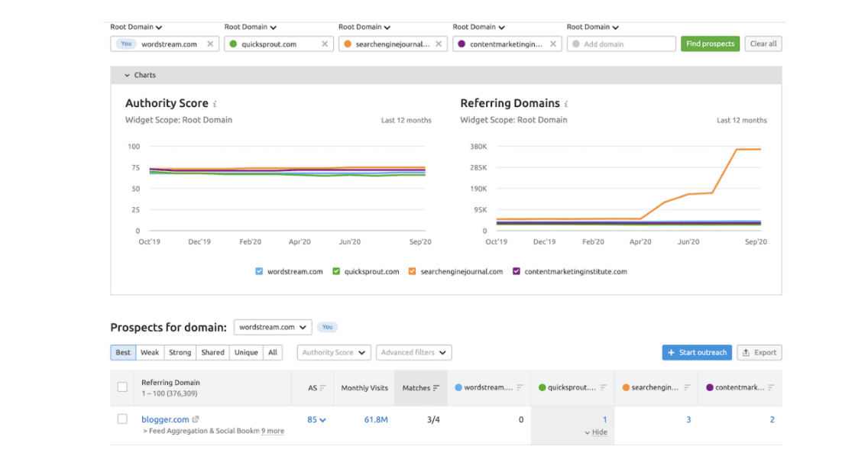Select the Best tab
The height and width of the screenshot is (453, 868).
pos(123,352)
